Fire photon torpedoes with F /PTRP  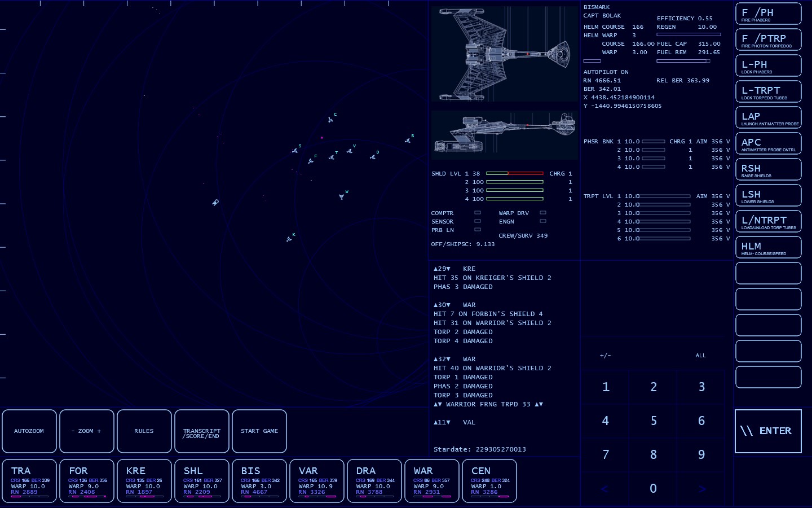coord(768,40)
